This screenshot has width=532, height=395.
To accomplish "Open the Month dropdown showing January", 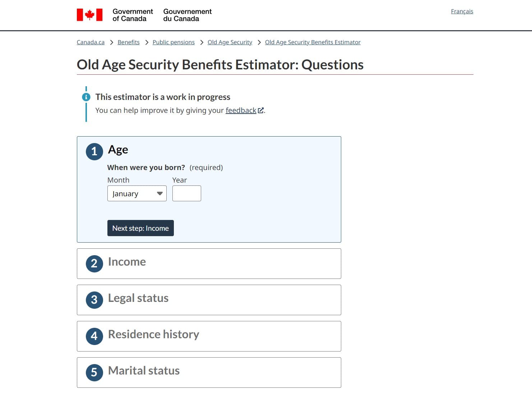I will click(137, 193).
